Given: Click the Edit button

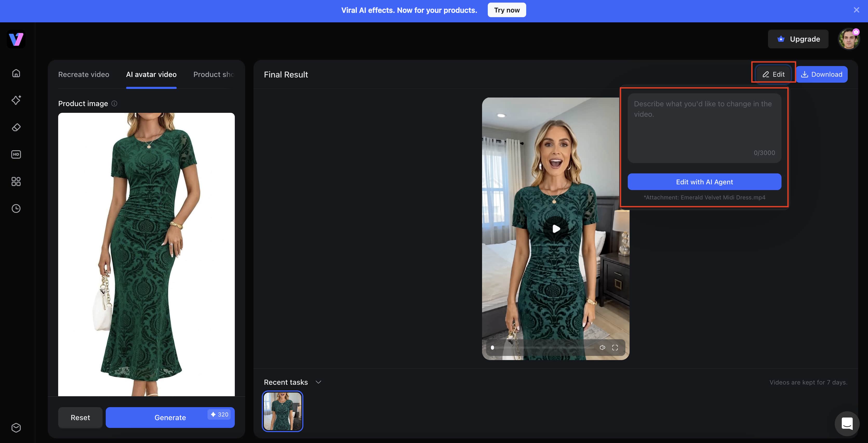Looking at the screenshot, I should point(773,74).
